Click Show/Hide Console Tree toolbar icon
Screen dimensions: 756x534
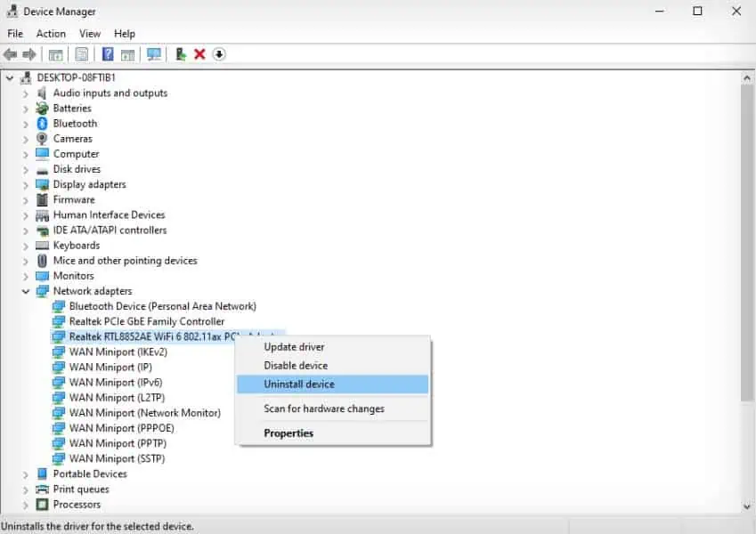pyautogui.click(x=56, y=54)
